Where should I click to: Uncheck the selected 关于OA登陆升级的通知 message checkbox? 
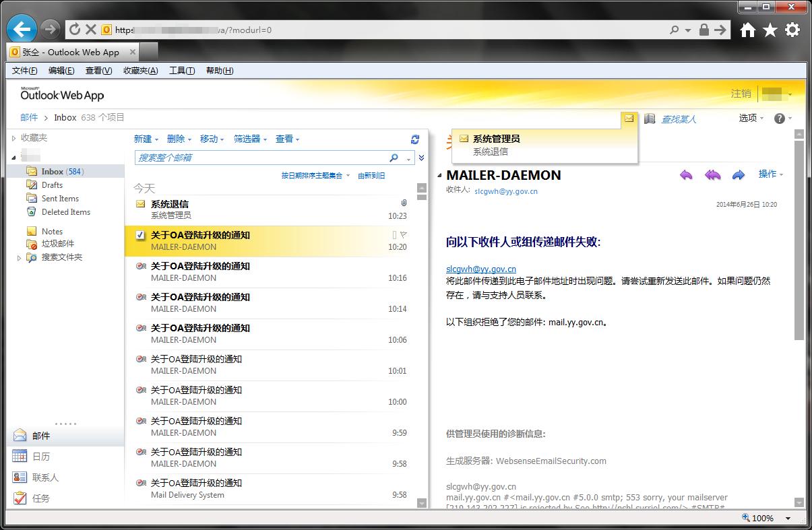click(140, 235)
